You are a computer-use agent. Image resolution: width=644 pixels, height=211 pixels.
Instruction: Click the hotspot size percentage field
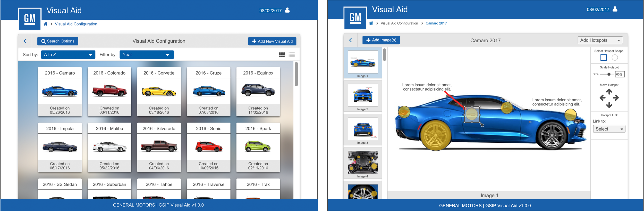(x=620, y=74)
